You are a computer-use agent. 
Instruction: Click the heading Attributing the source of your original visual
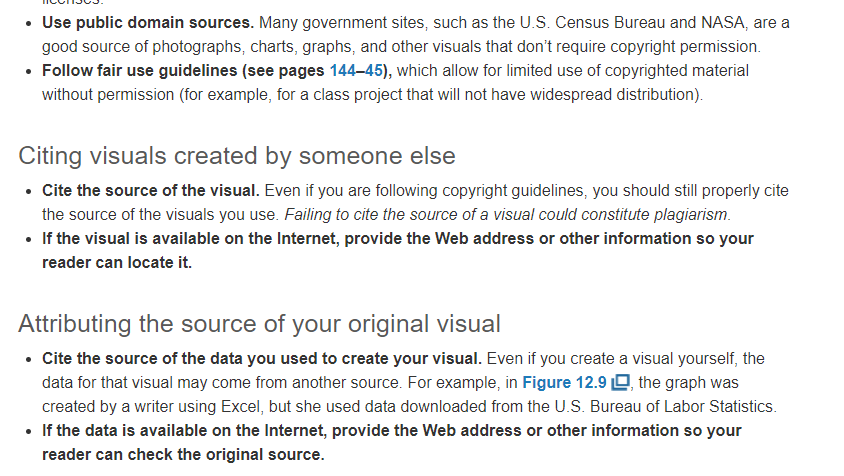coord(259,324)
